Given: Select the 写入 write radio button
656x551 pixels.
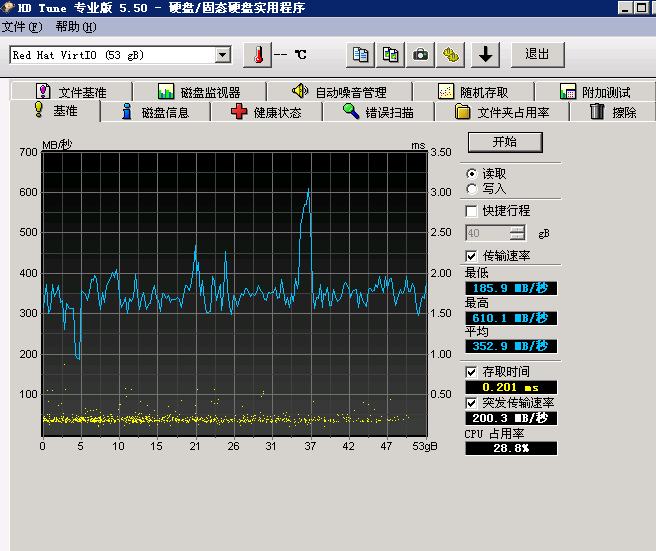Looking at the screenshot, I should 472,188.
